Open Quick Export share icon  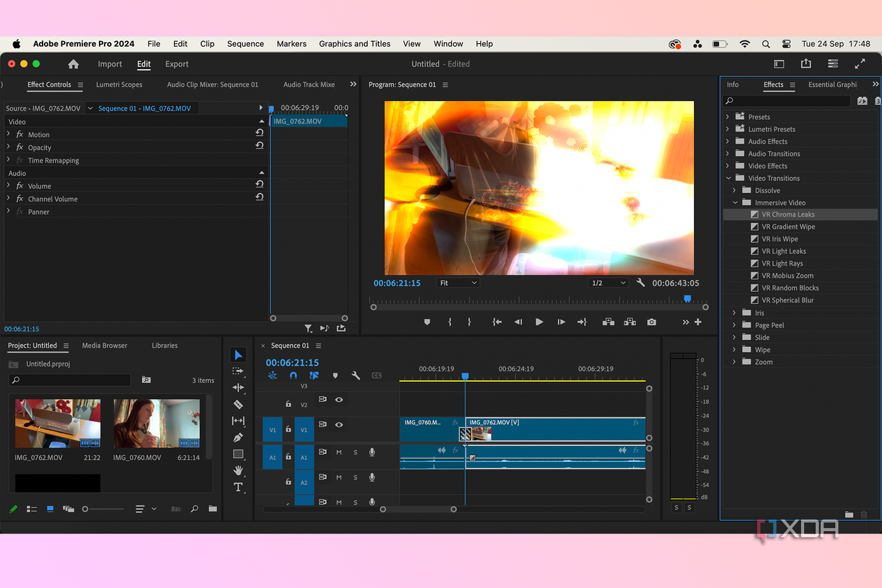(806, 63)
